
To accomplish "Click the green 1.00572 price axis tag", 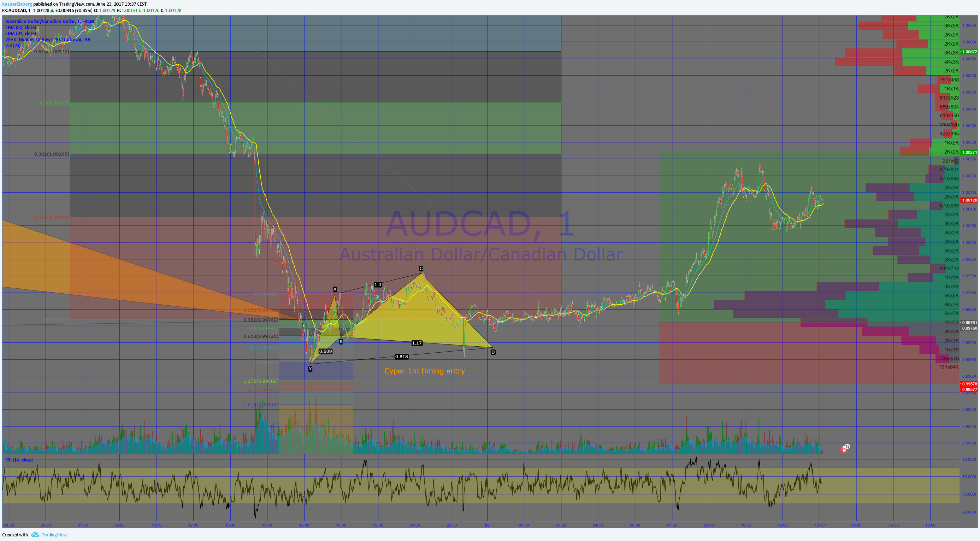I will [969, 52].
